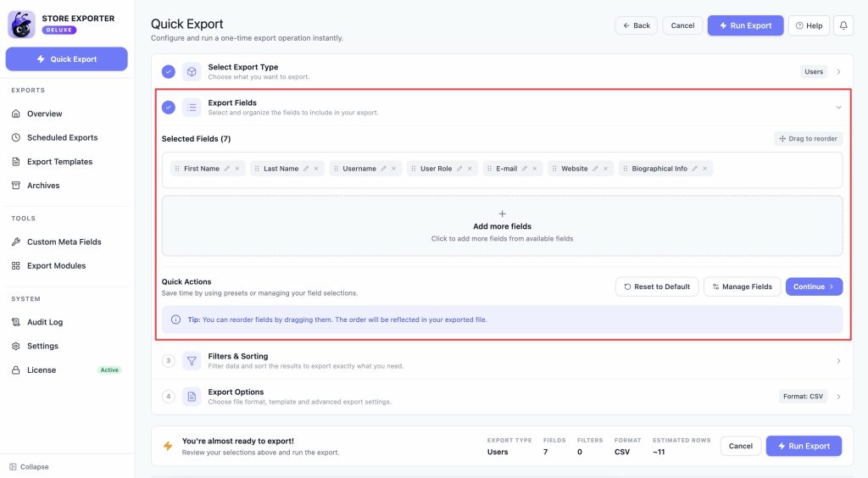
Task: Click the Format: CSV badge
Action: click(x=803, y=397)
